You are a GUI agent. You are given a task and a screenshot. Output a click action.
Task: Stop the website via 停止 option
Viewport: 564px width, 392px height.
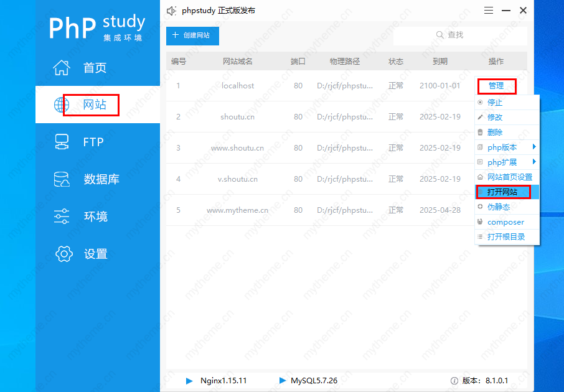pos(495,103)
